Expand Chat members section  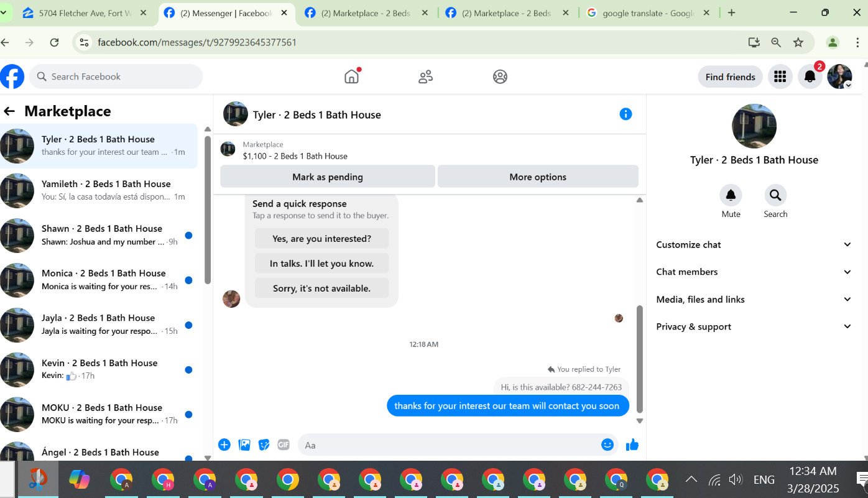tap(754, 272)
